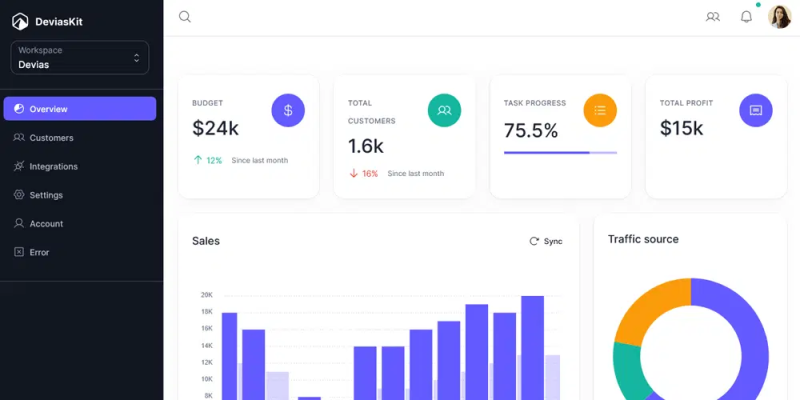Open the Integrations sidebar item

(80, 166)
